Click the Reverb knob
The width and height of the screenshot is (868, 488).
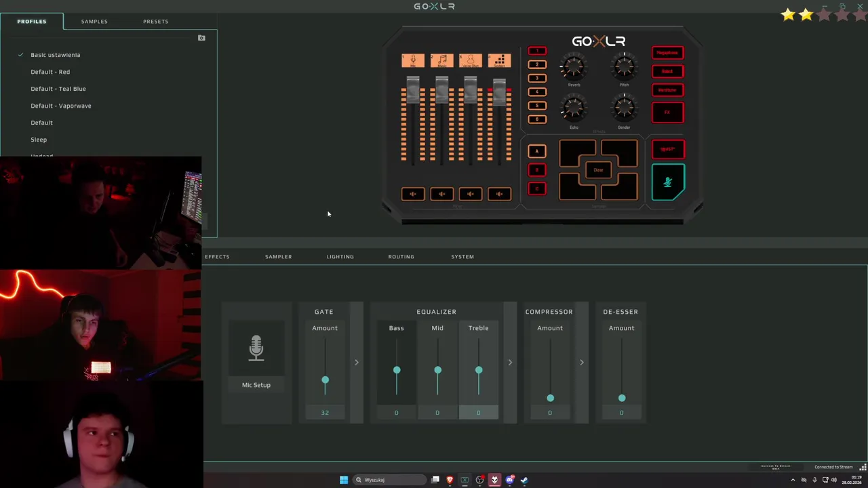(574, 67)
